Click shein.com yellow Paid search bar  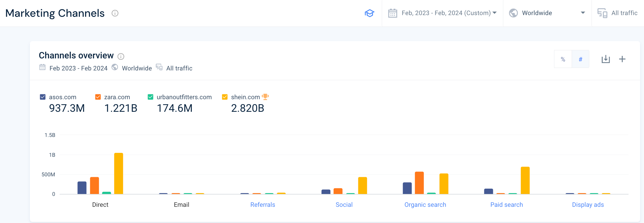click(x=525, y=181)
